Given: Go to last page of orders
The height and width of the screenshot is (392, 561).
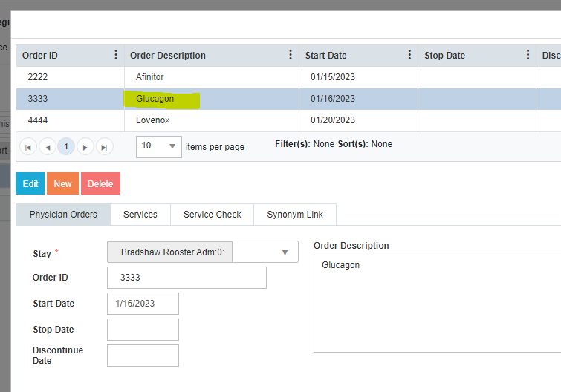Looking at the screenshot, I should pyautogui.click(x=105, y=147).
